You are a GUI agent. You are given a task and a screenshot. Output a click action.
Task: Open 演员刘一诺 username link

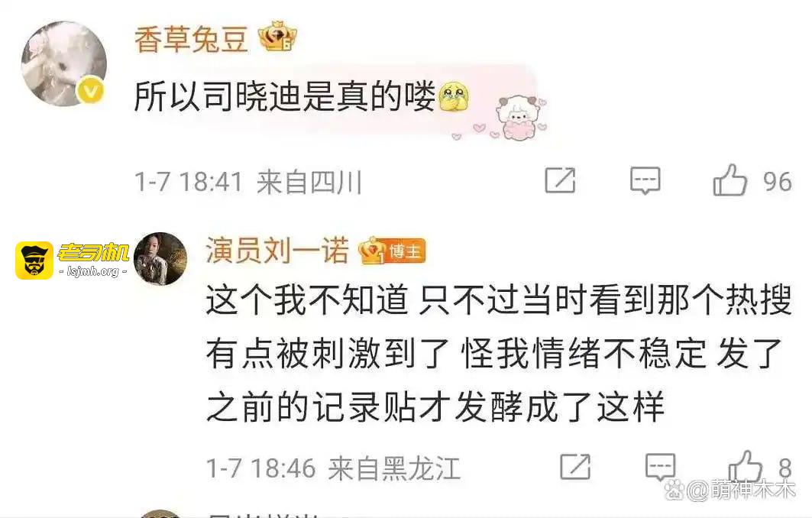click(277, 250)
